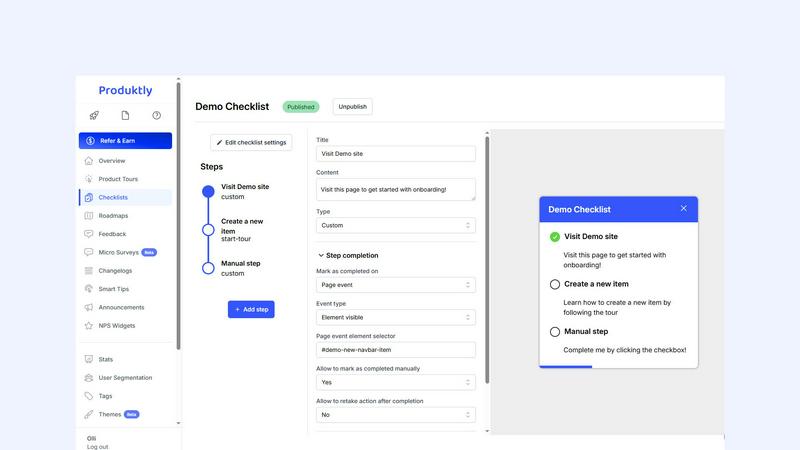
Task: Select the Visit Demo site step node
Action: (208, 191)
